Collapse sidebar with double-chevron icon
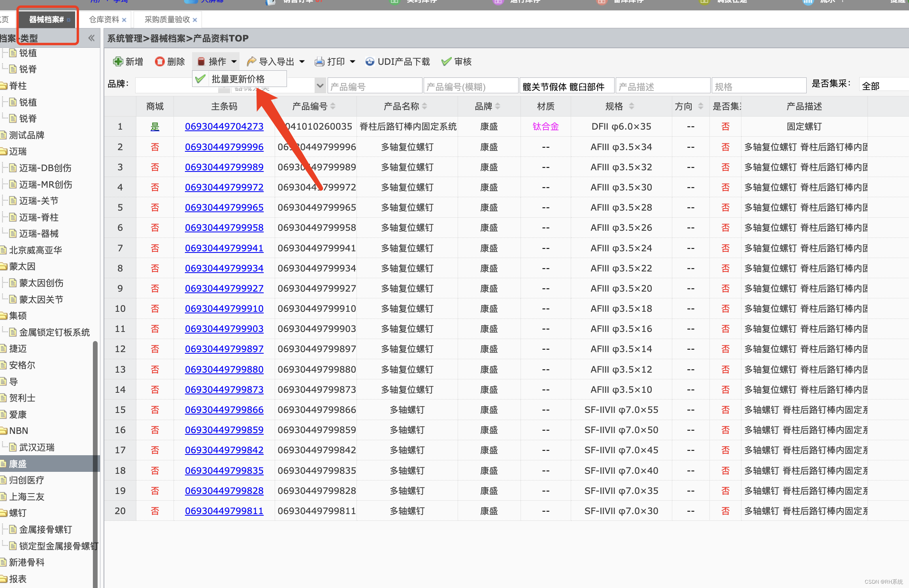This screenshot has width=909, height=588. pos(91,38)
